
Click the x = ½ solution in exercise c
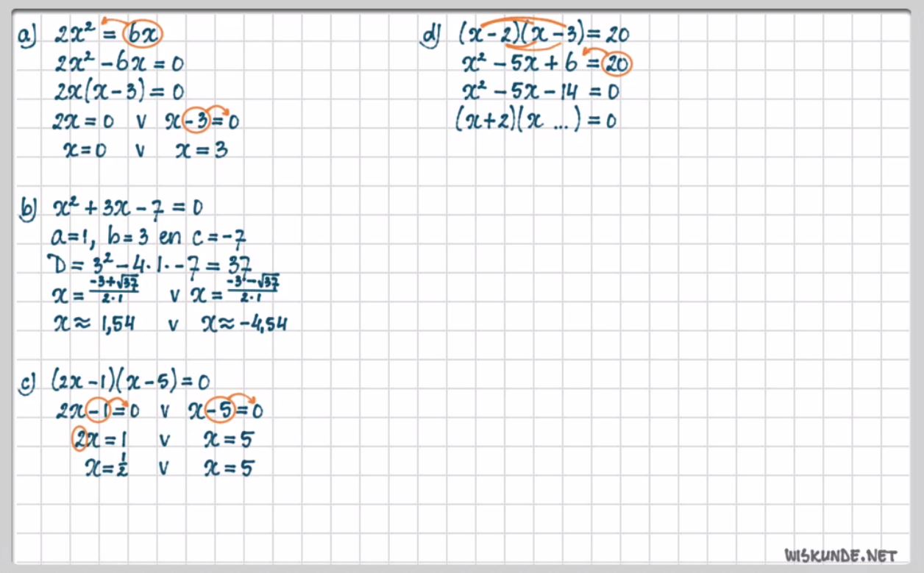(107, 468)
